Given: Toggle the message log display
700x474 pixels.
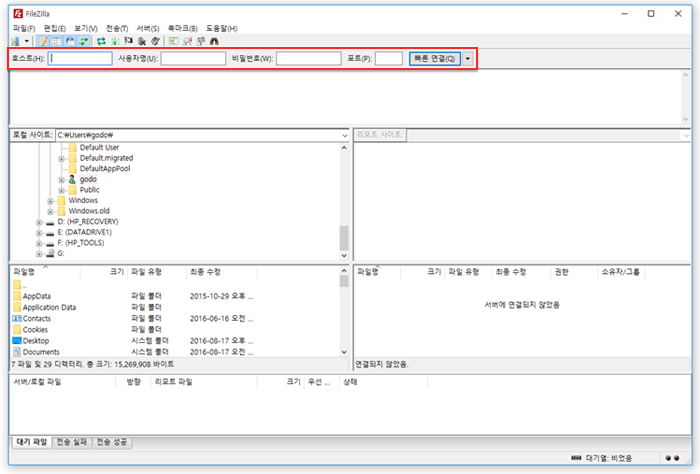Looking at the screenshot, I should click(43, 42).
